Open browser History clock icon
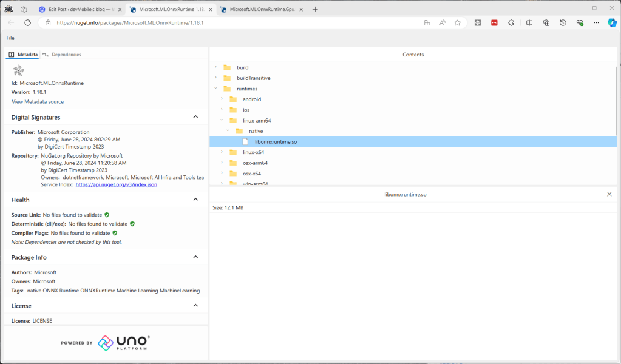 tap(563, 22)
